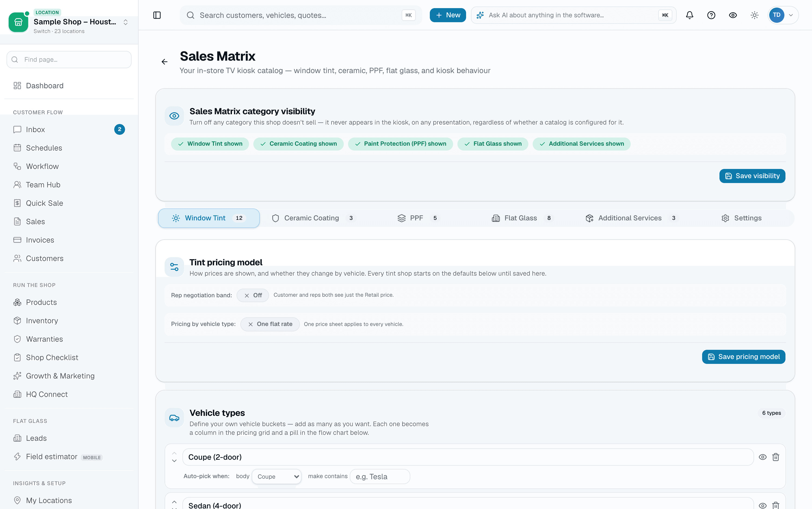View Invoices
This screenshot has height=509, width=812.
[69, 240]
